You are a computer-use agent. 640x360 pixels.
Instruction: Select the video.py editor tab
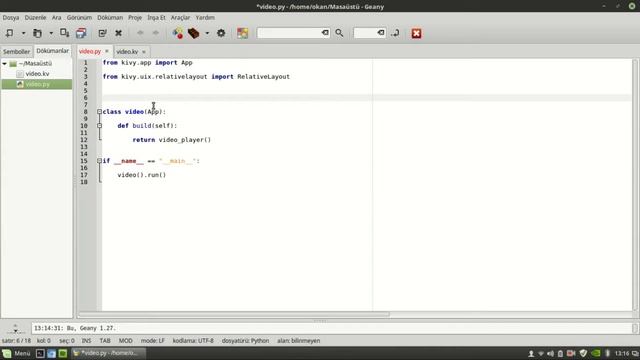point(89,51)
